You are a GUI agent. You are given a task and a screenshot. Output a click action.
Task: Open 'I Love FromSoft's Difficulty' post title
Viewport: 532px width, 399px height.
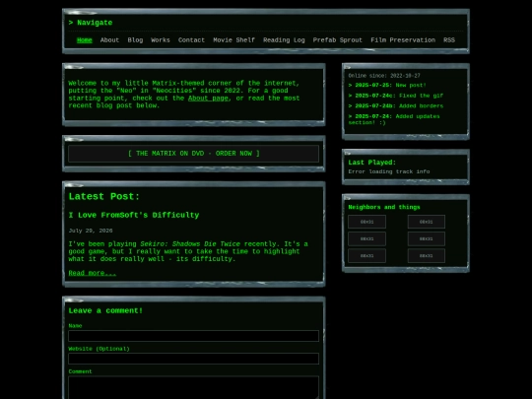coord(134,215)
